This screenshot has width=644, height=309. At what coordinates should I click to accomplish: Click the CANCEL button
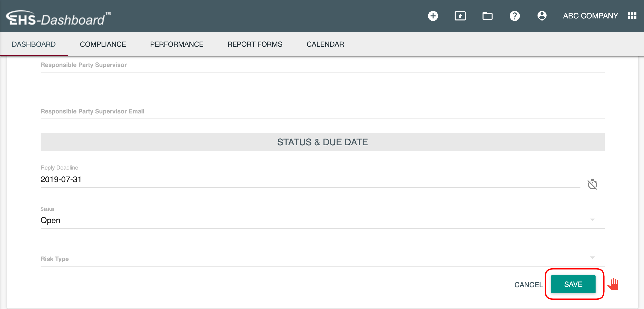(x=528, y=285)
